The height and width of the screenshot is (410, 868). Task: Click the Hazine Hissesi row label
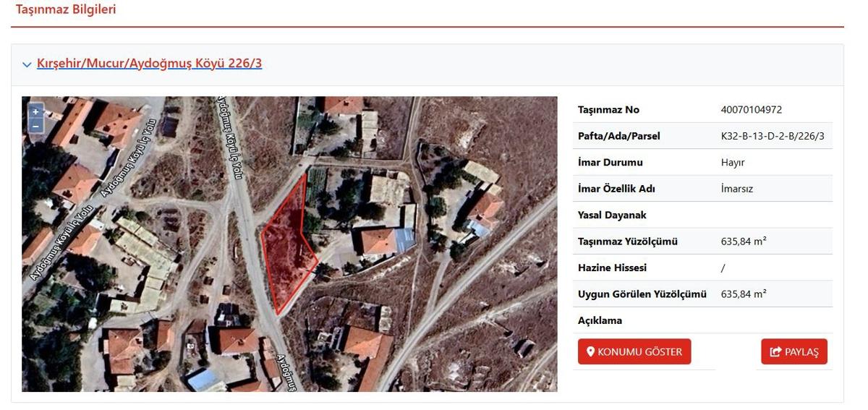(x=612, y=268)
